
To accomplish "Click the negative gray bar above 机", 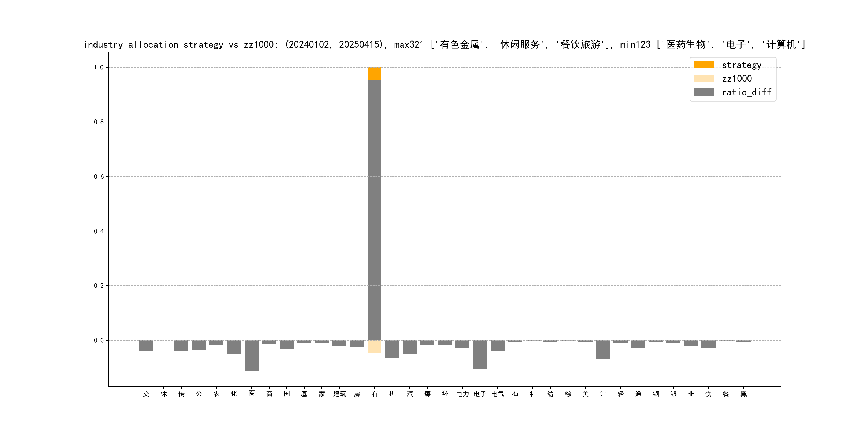I will (392, 349).
